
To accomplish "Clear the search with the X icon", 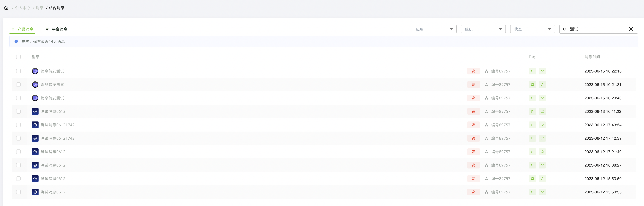I will pyautogui.click(x=631, y=29).
